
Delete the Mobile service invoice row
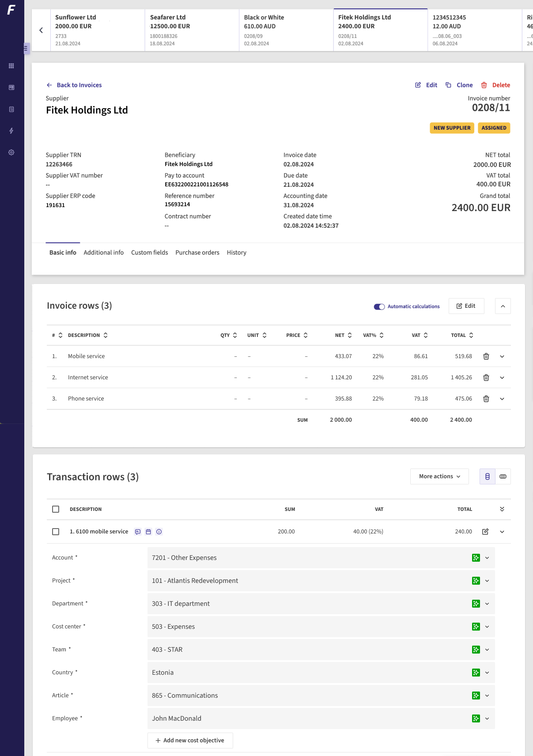tap(486, 356)
